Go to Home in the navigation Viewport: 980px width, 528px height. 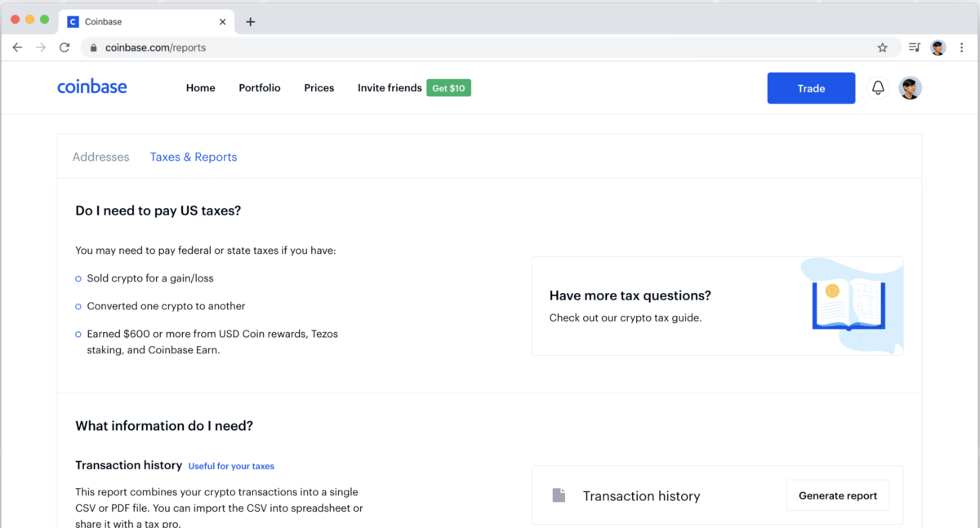(201, 88)
